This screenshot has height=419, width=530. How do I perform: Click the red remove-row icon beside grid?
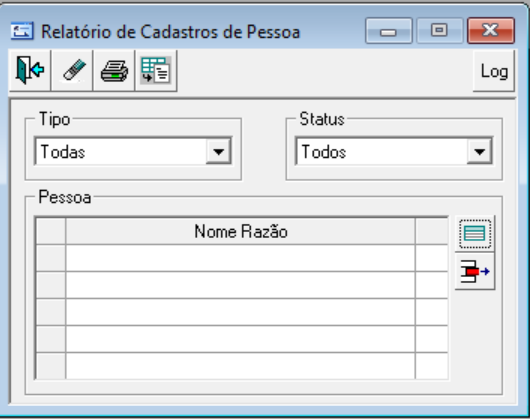(475, 271)
